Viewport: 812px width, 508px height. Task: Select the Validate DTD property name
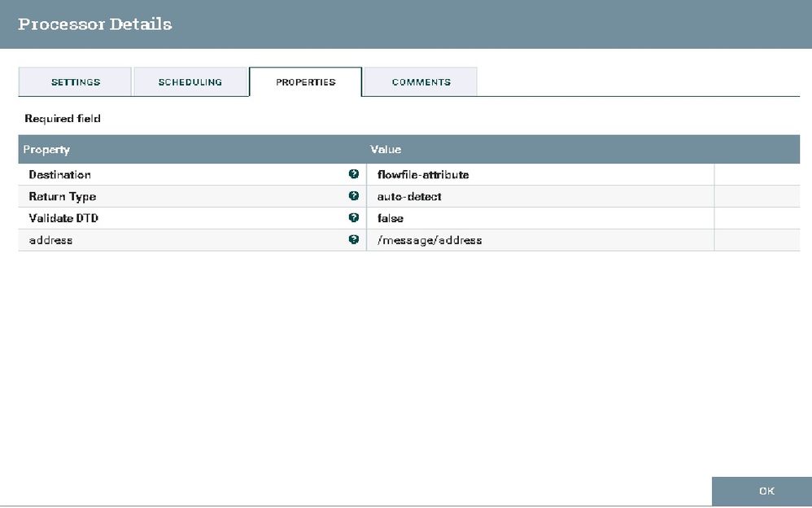click(63, 218)
